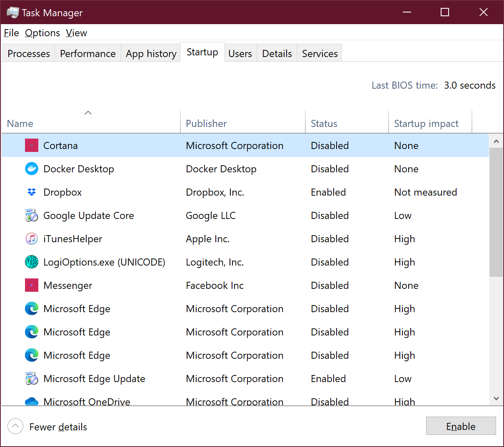This screenshot has height=447, width=504.
Task: Click the Not measured impact cell
Action: click(x=426, y=192)
